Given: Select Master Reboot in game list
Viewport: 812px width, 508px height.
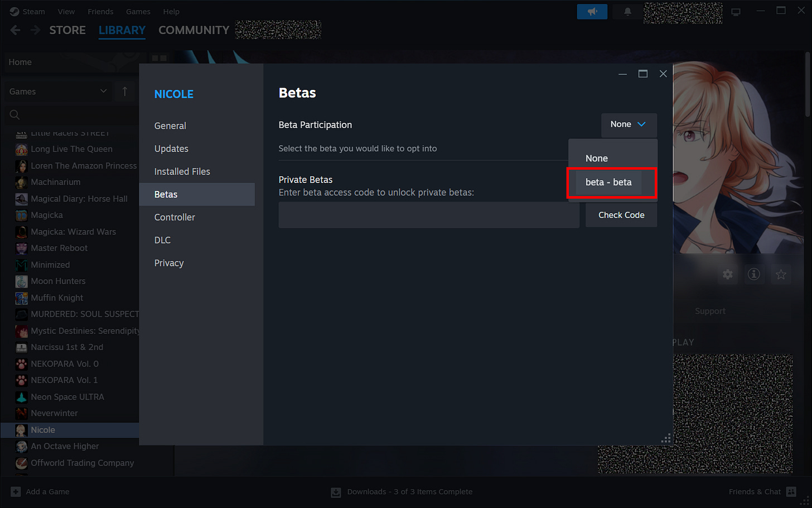Looking at the screenshot, I should (x=59, y=248).
